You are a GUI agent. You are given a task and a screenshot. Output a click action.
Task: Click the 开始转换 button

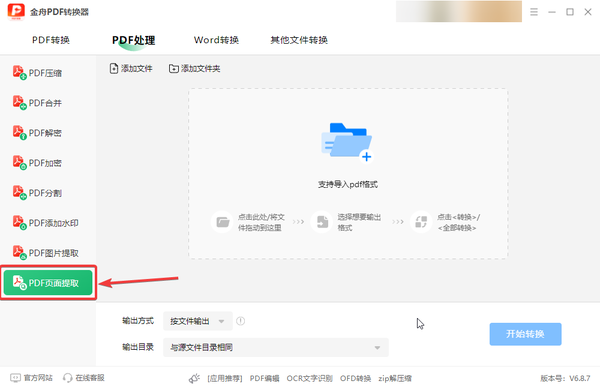point(525,334)
